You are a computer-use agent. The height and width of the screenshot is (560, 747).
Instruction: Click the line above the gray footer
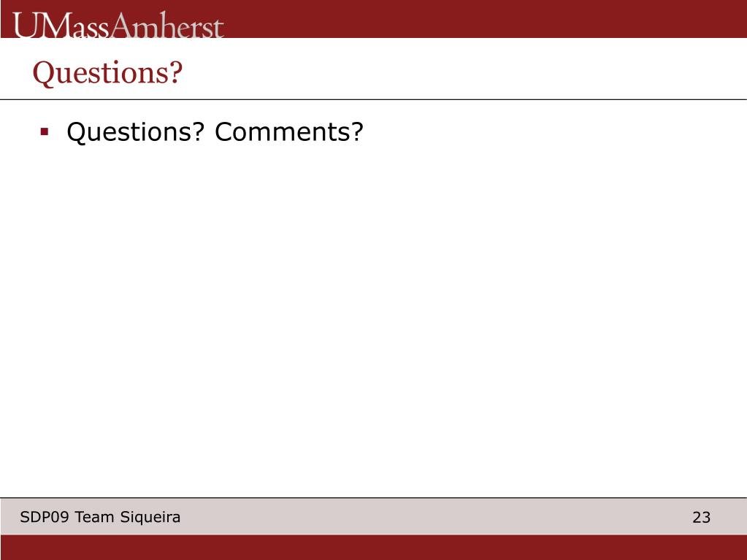click(374, 498)
